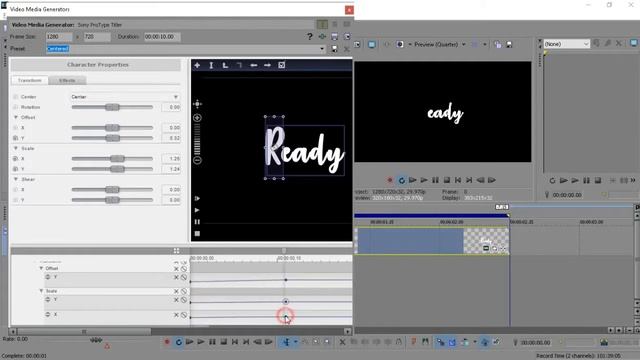Zoom in with the titler plus circle
The width and height of the screenshot is (640, 360).
tap(197, 118)
